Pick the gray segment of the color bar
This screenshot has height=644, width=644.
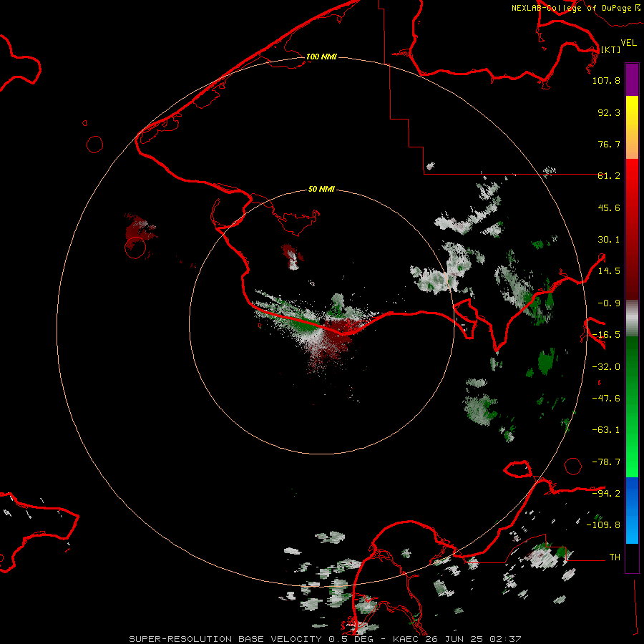632,318
